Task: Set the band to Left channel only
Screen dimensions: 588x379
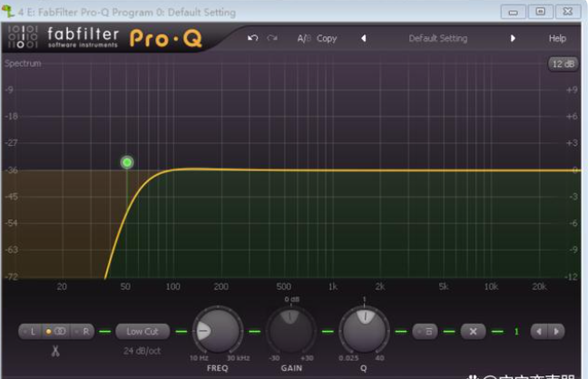Action: [31, 331]
